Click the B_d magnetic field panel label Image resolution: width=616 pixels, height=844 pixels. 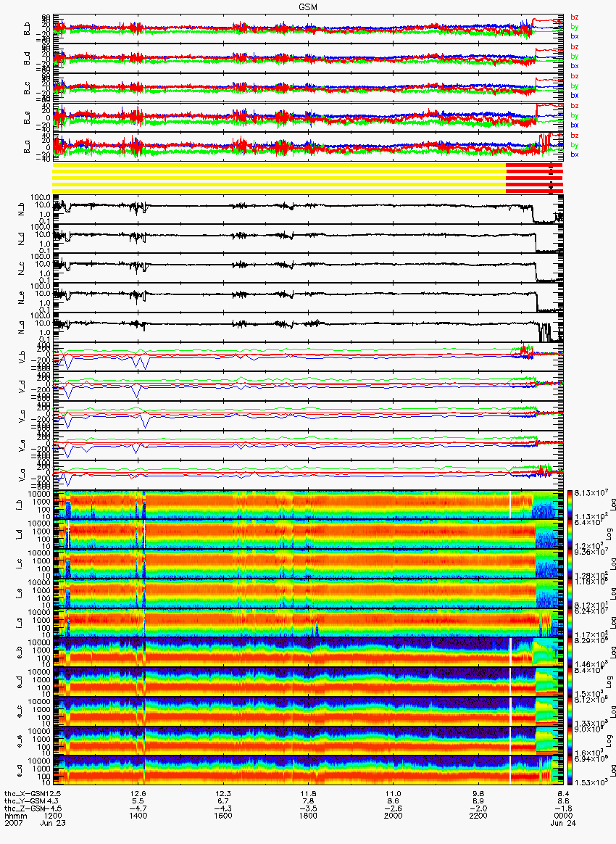click(x=26, y=59)
